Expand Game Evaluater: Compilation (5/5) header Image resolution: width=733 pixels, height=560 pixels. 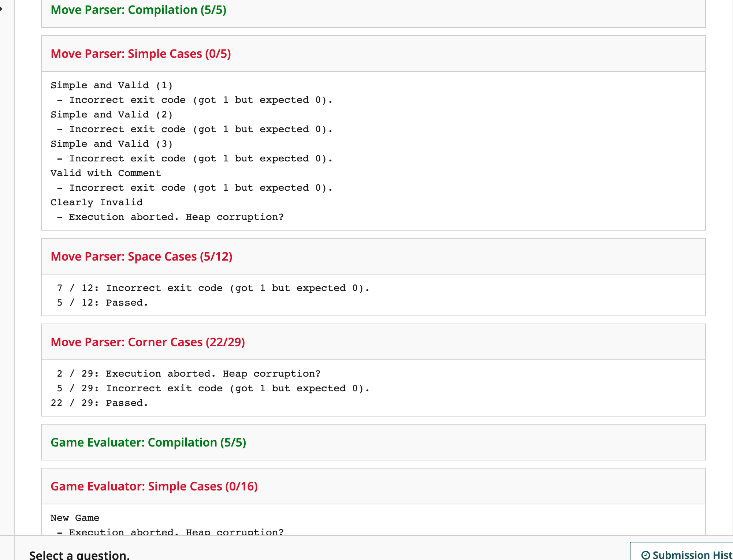[x=148, y=443]
